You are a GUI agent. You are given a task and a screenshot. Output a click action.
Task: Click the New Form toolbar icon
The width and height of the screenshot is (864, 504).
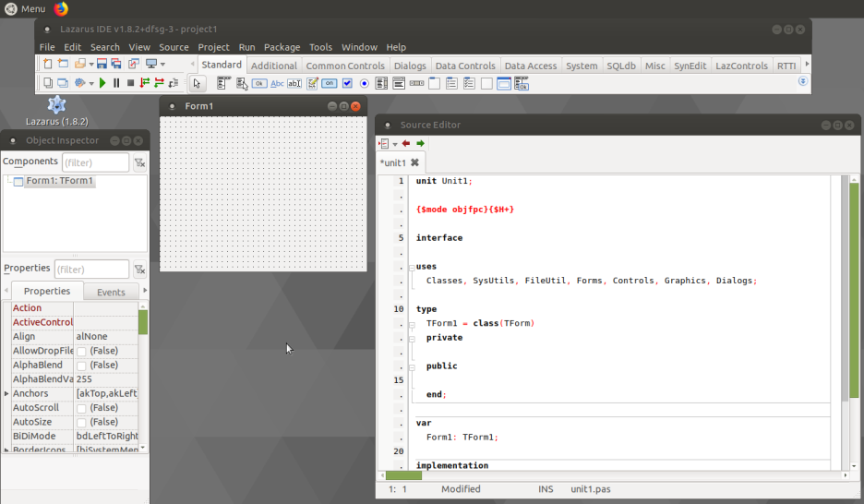click(63, 64)
